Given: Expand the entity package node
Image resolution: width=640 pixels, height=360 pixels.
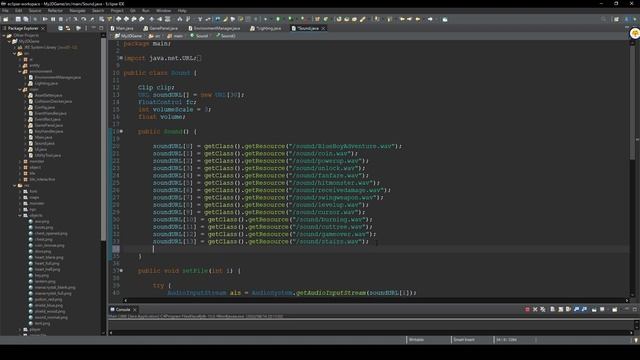Looking at the screenshot, I should pyautogui.click(x=20, y=65).
